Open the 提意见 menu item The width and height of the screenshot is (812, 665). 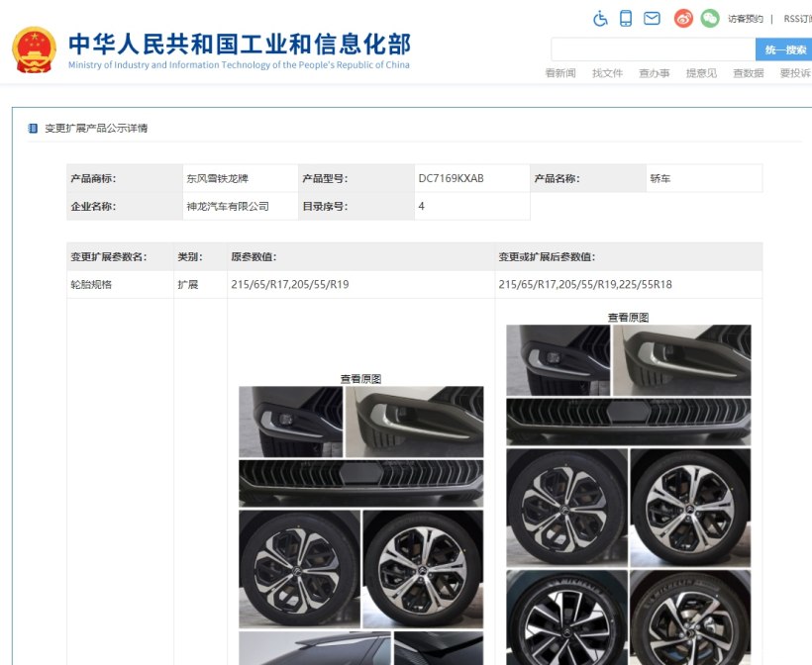701,73
